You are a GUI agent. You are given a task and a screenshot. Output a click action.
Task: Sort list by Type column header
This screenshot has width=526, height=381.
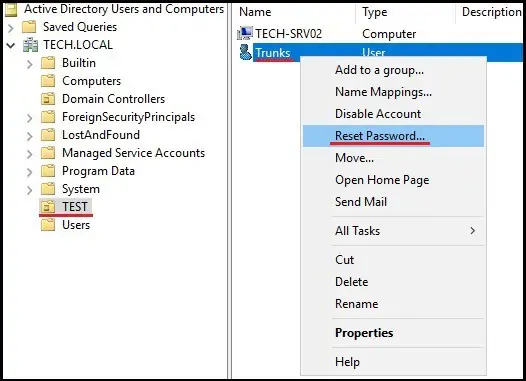[x=405, y=12]
